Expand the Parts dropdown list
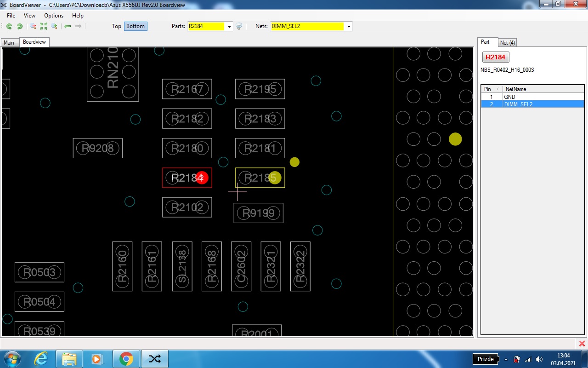 [x=229, y=26]
